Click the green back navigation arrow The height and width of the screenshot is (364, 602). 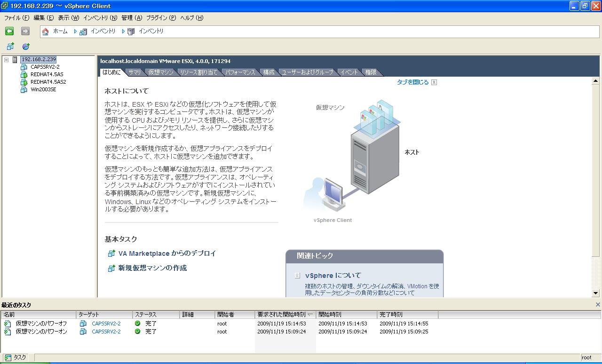tap(9, 31)
